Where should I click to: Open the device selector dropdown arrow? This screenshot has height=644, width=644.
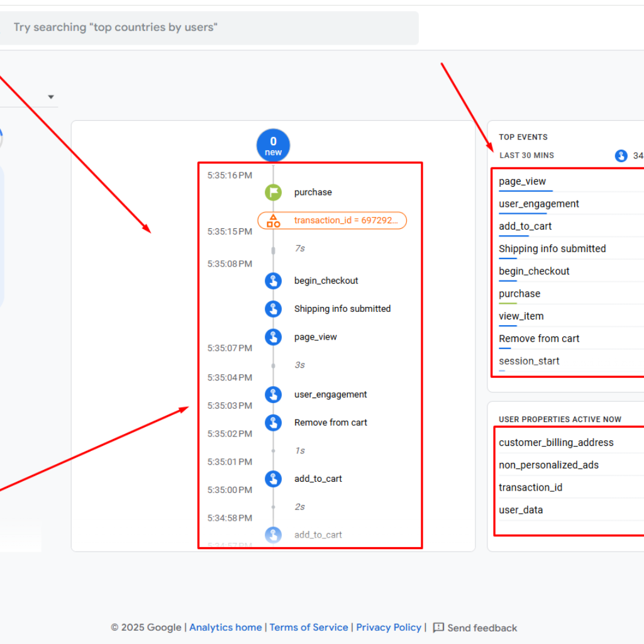(x=51, y=96)
